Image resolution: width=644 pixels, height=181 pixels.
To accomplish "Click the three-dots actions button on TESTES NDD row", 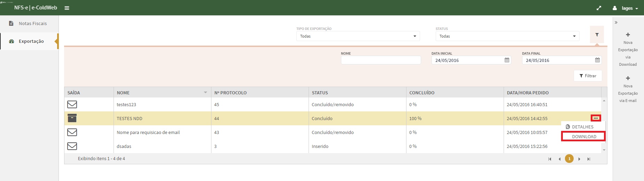I will tap(596, 118).
